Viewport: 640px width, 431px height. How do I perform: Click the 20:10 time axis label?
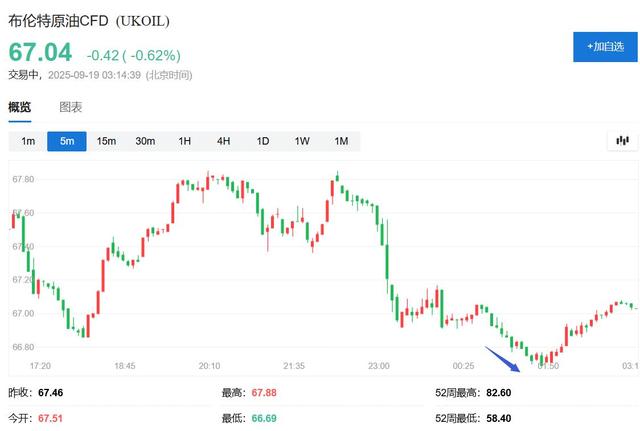(x=209, y=366)
